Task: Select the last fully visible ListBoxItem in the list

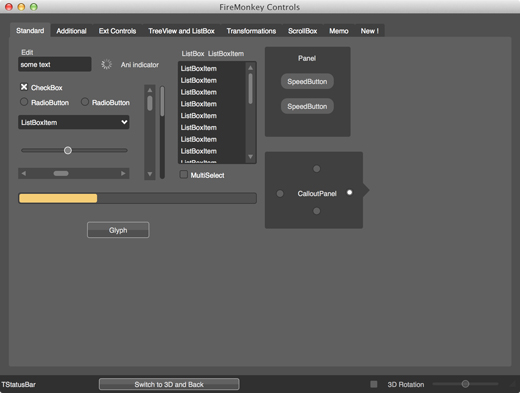Action: point(212,151)
